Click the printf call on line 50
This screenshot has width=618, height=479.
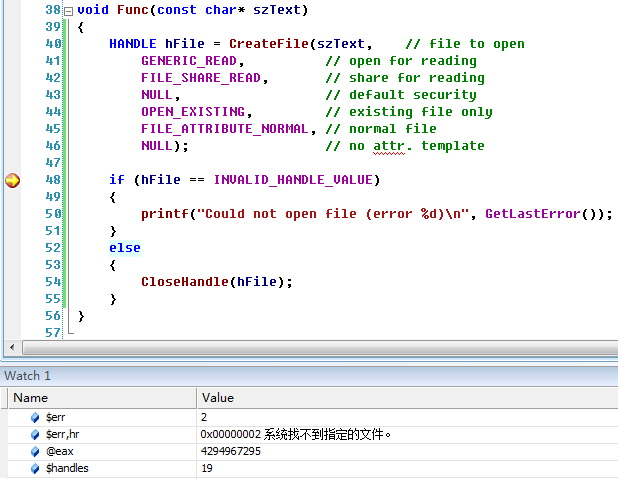coord(165,214)
